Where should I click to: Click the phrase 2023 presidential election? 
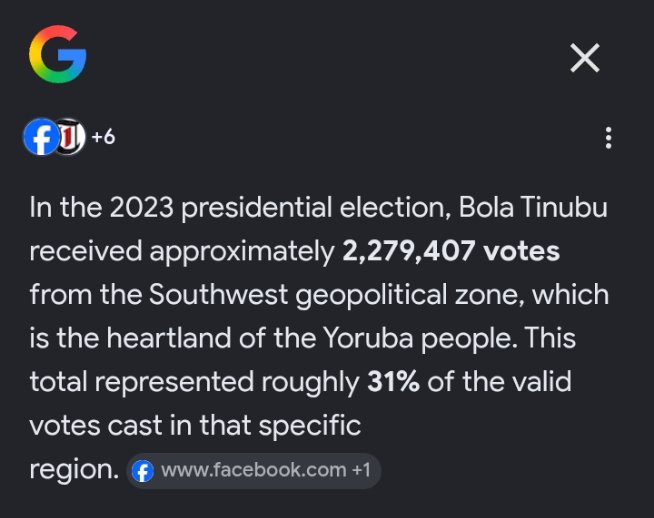click(x=277, y=207)
